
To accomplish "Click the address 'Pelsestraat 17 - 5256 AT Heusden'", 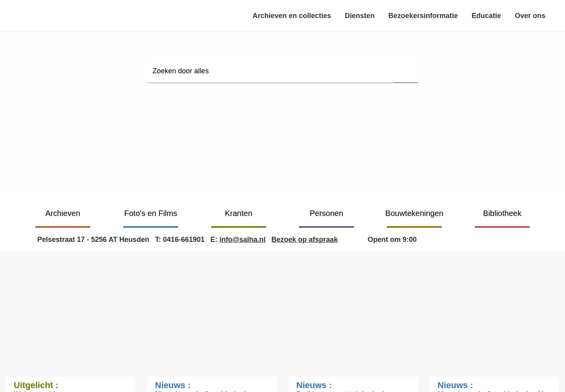I will (x=93, y=240).
